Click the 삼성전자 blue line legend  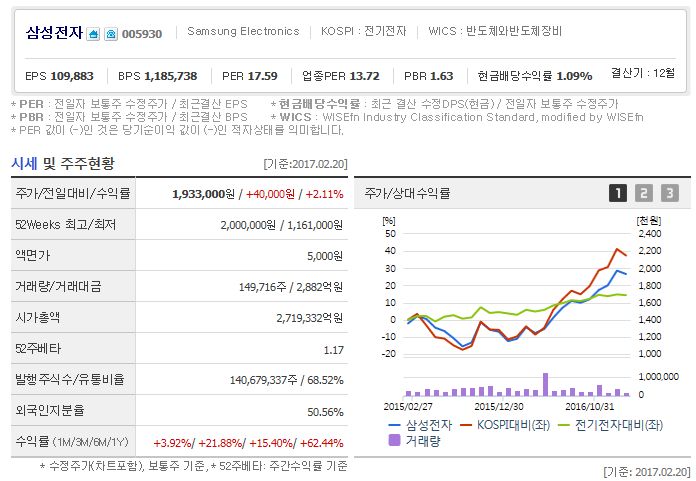pos(420,425)
